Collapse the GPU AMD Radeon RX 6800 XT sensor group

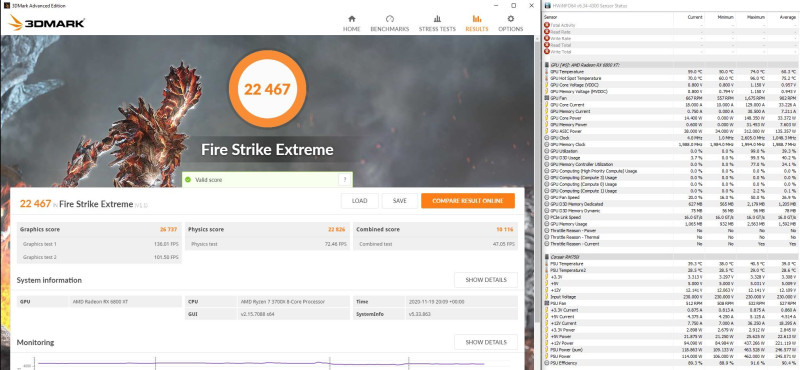click(547, 65)
